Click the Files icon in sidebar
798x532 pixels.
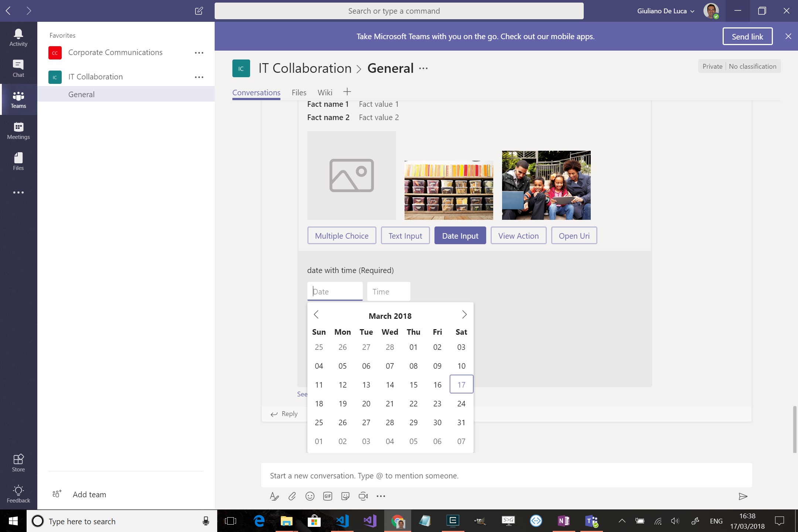(18, 161)
